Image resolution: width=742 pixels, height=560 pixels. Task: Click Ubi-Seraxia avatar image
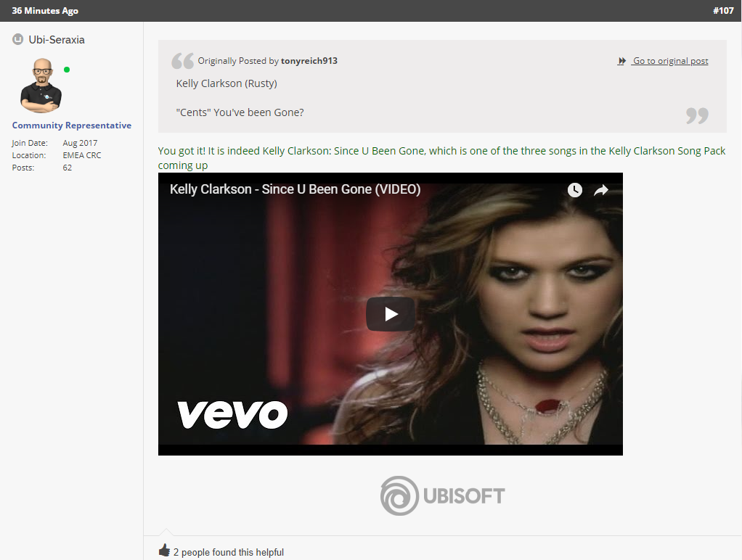point(41,86)
